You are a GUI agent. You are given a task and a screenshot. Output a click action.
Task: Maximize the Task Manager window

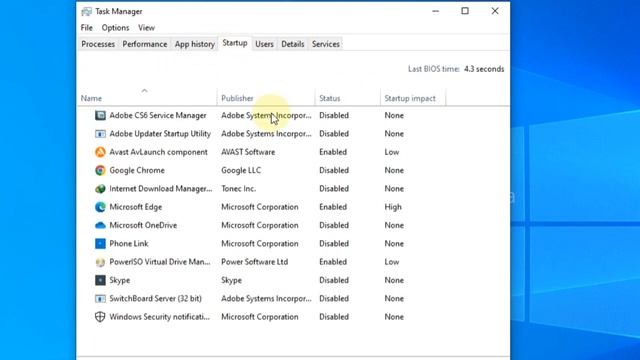coord(465,11)
